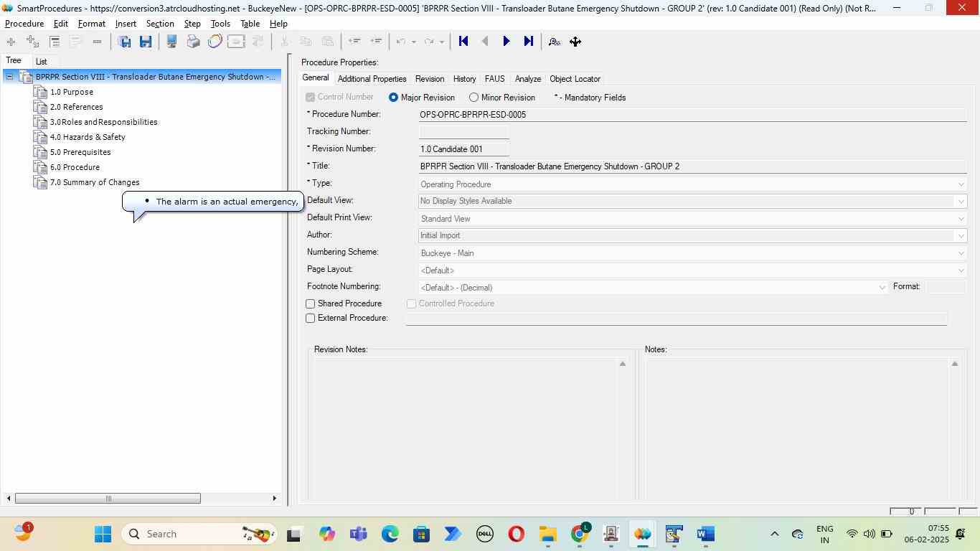Go to next record blue arrow

coord(507,42)
